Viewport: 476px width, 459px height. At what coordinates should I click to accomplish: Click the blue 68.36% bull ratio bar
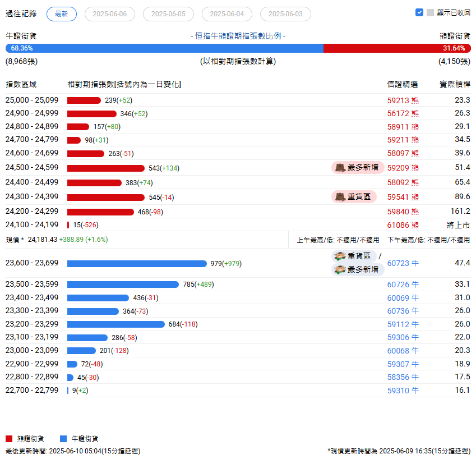tap(164, 48)
